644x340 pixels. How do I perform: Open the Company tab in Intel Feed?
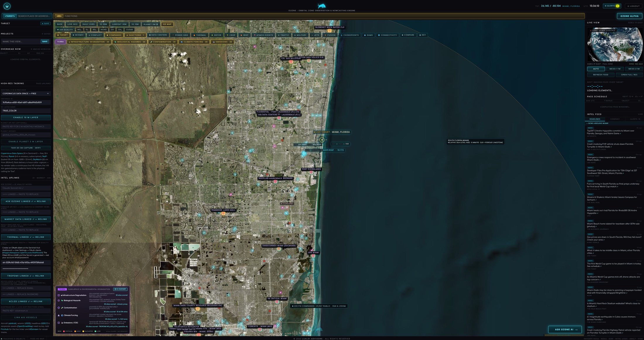click(615, 119)
